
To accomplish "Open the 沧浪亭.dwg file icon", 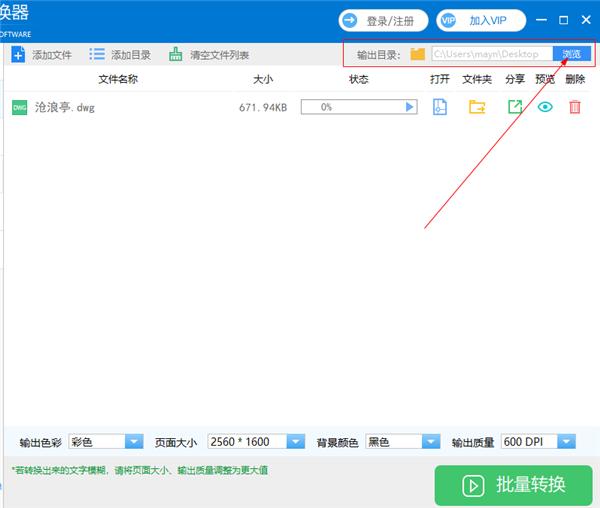I will click(x=440, y=107).
